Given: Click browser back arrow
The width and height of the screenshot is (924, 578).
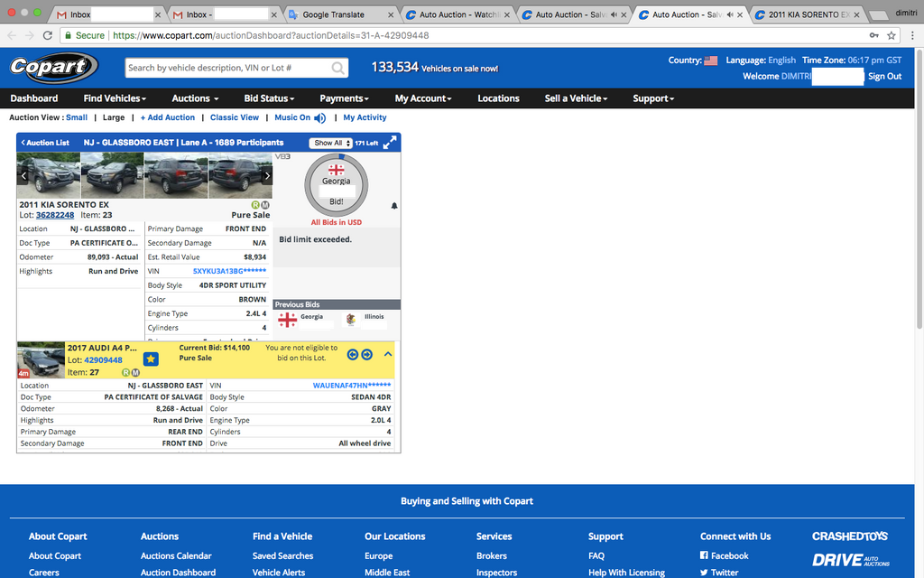Looking at the screenshot, I should 12,35.
